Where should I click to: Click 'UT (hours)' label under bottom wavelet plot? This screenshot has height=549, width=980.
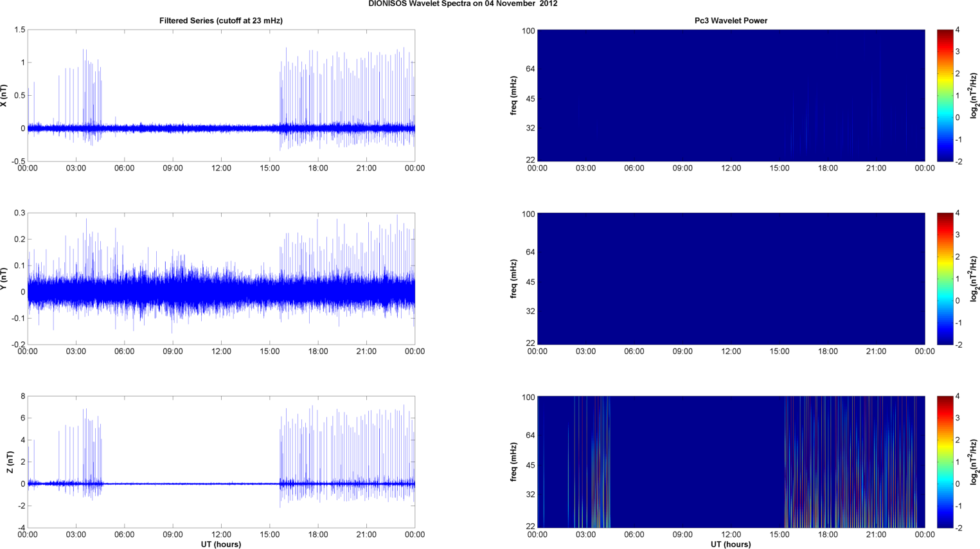(731, 544)
